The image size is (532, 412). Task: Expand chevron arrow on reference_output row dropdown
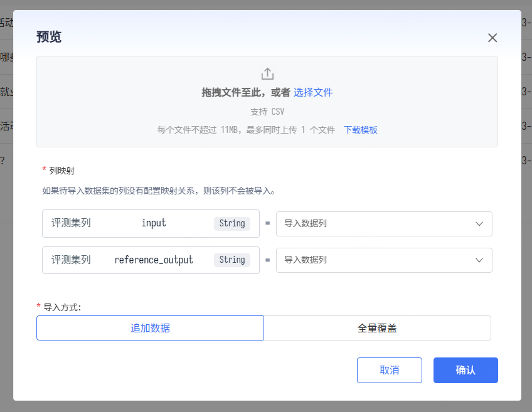click(479, 260)
